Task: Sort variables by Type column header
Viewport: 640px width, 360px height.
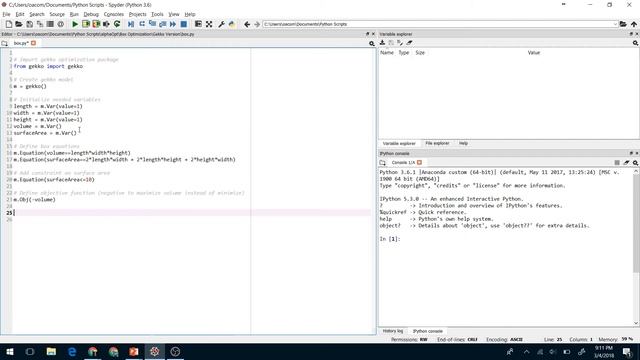Action: tap(404, 53)
